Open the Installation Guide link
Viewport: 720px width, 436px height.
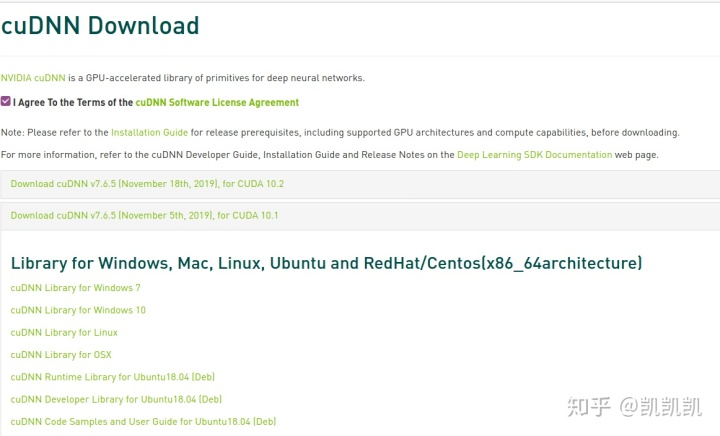click(x=150, y=133)
